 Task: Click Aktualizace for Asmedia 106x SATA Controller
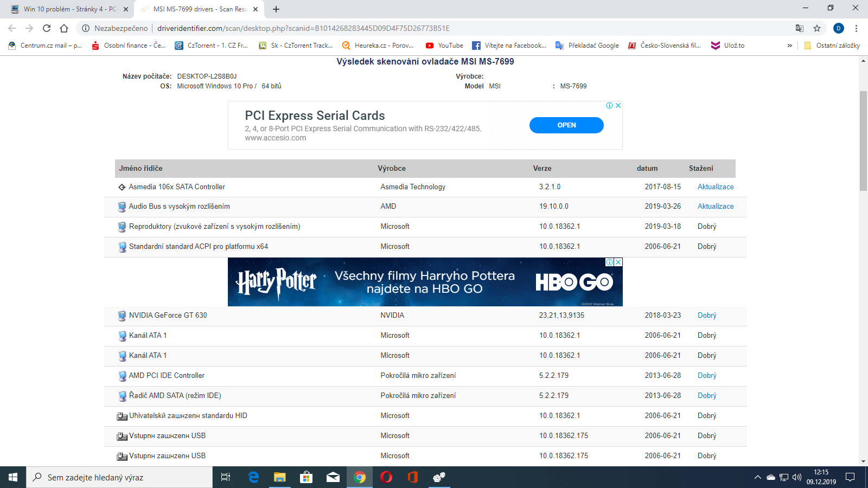tap(715, 187)
